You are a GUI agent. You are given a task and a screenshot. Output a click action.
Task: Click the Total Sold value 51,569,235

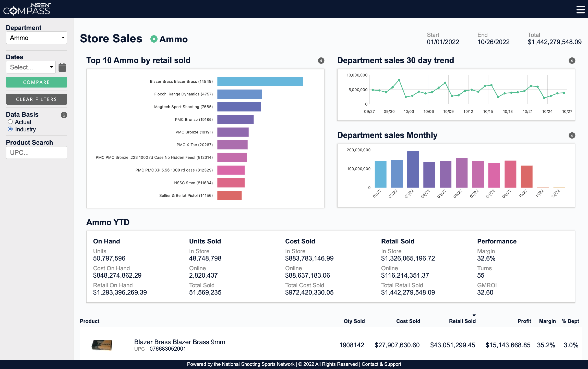205,292
